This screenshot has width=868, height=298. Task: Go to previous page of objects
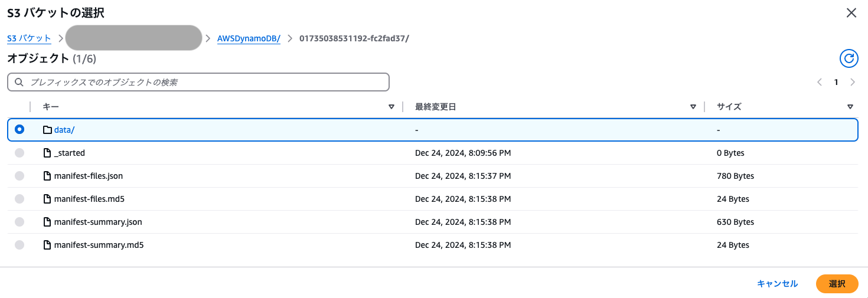pos(820,83)
